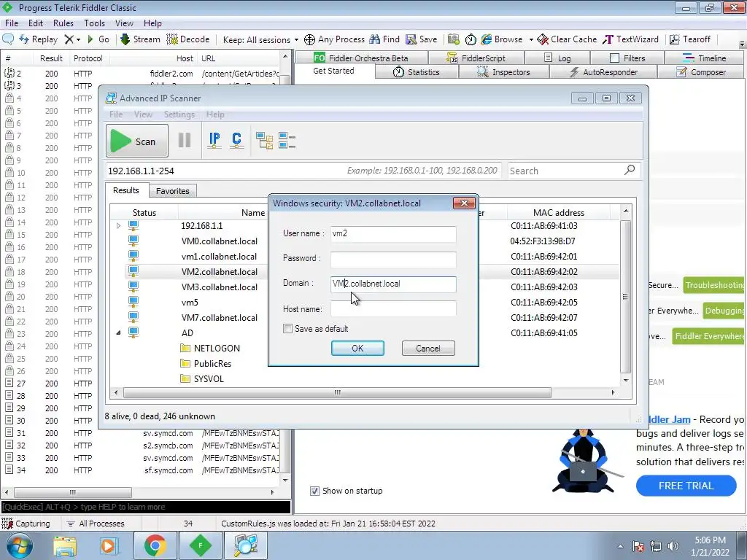747x560 pixels.
Task: Click the Capturing status icon in Fiddler
Action: pyautogui.click(x=7, y=524)
